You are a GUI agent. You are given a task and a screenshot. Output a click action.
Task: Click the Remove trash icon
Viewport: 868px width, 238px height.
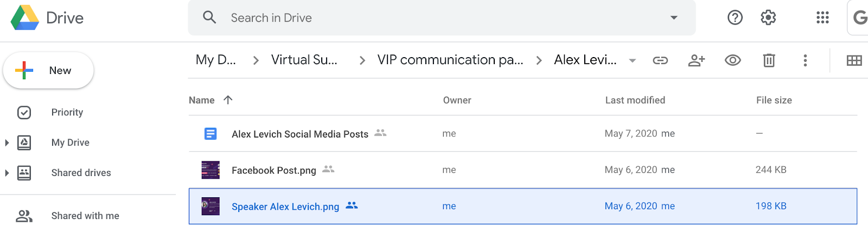pyautogui.click(x=769, y=60)
